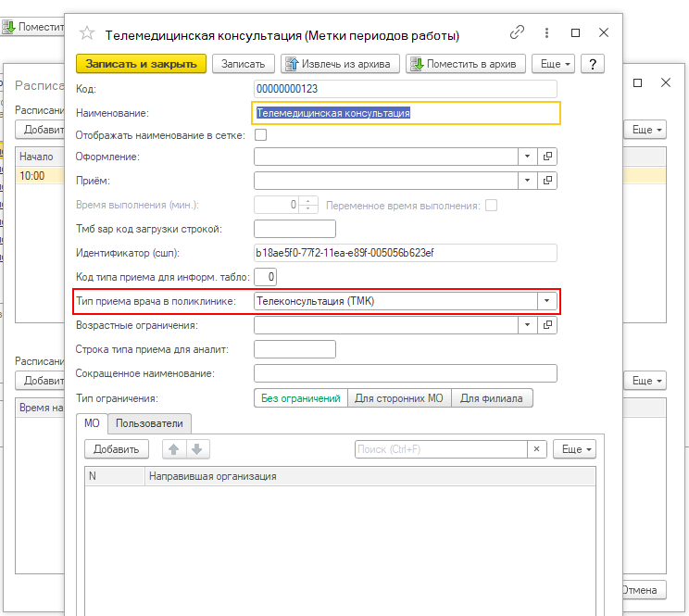This screenshot has width=689, height=616.
Task: Click Код типа приема для информ. табло field
Action: pos(266,277)
